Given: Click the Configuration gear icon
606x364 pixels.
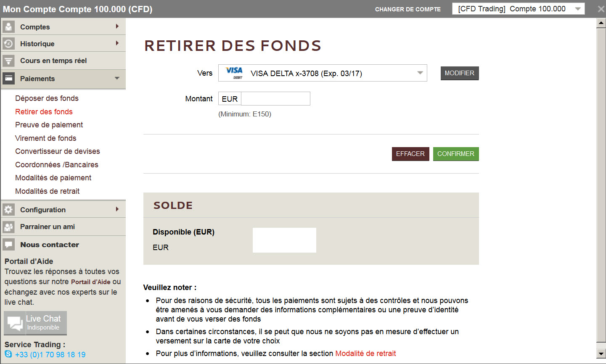Looking at the screenshot, I should click(x=8, y=210).
